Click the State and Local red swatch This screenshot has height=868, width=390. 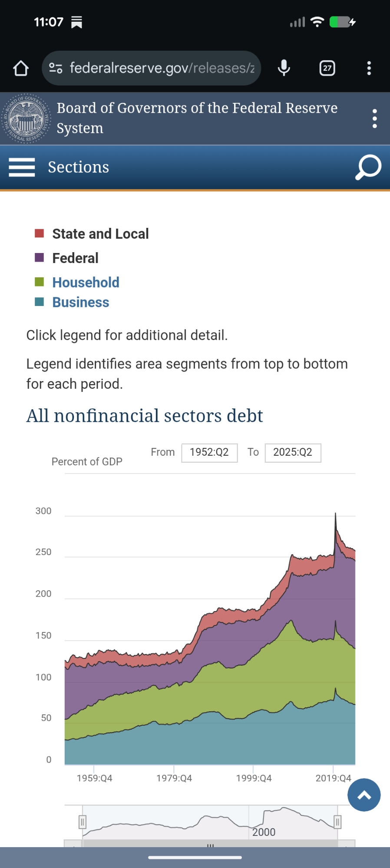(x=40, y=233)
